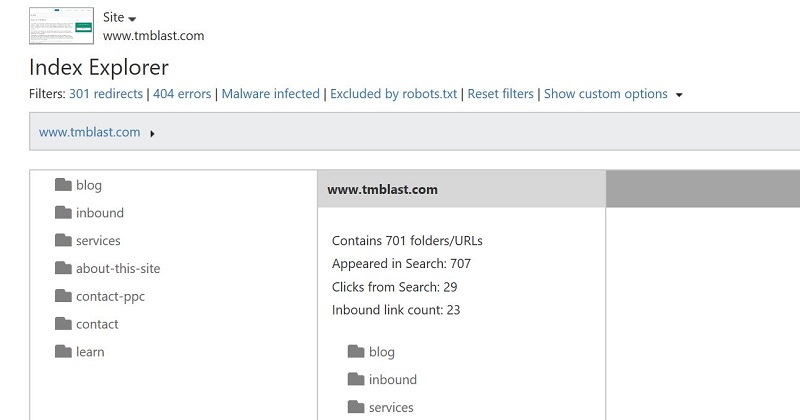Viewport: 800px width, 420px height.
Task: Open the learn folder icon
Action: [63, 352]
